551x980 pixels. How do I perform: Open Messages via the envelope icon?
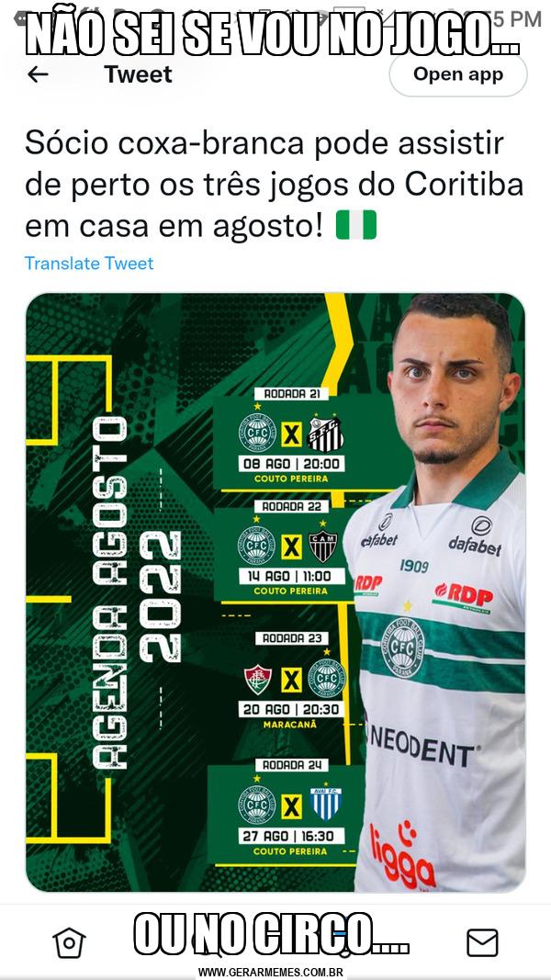click(482, 942)
